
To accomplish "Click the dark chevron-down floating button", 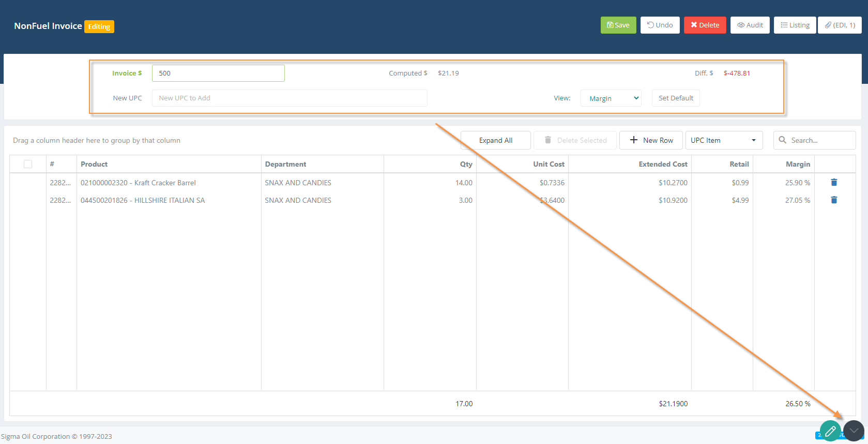I will pyautogui.click(x=854, y=431).
